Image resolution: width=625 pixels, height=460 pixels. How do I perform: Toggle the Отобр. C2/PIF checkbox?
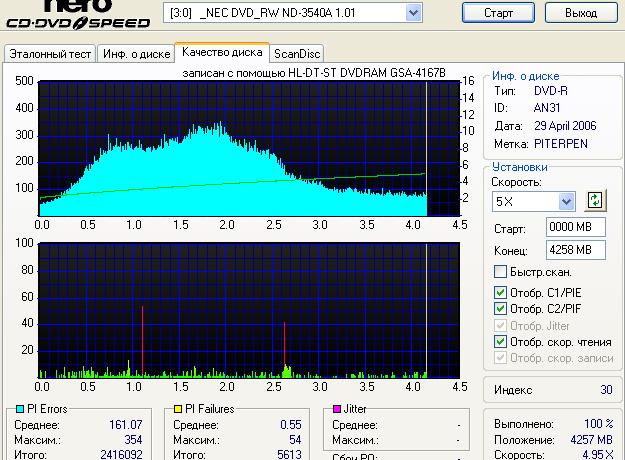[501, 309]
